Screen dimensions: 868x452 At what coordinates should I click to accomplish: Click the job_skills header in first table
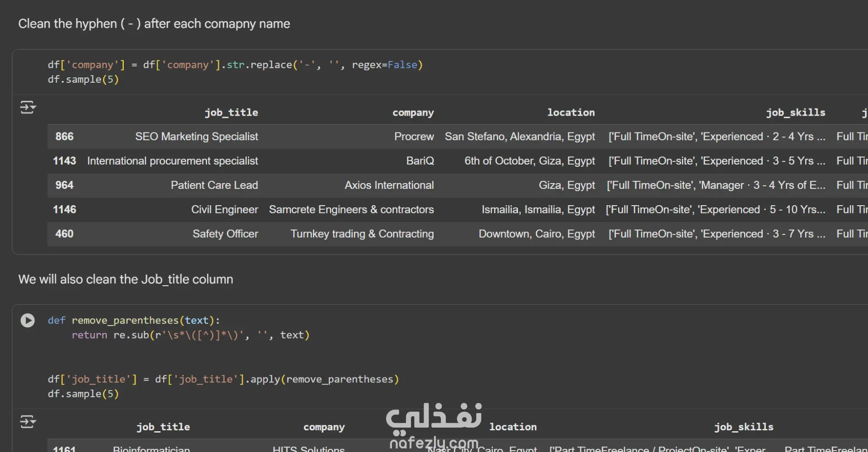click(795, 113)
